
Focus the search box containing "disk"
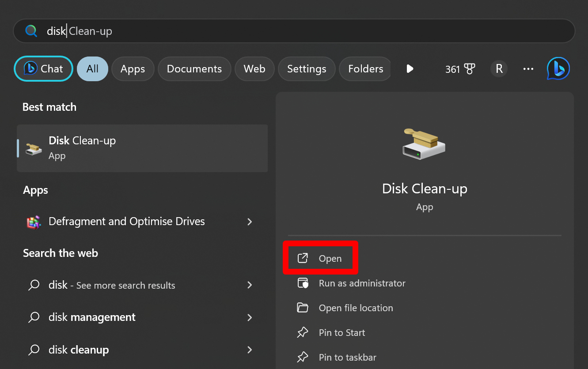294,31
